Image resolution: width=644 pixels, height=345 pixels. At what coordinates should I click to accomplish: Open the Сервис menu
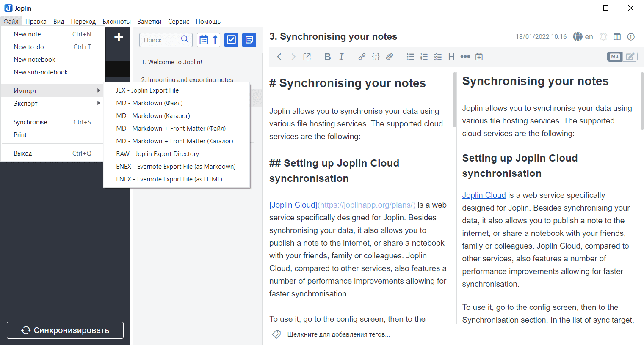[179, 22]
